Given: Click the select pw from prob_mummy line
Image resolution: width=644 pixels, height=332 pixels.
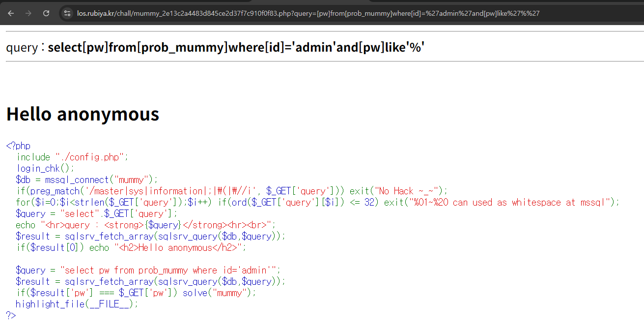Looking at the screenshot, I should tap(147, 270).
